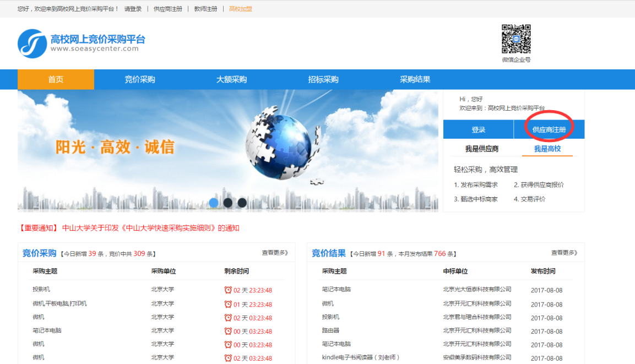Screen dimensions: 635x364
Task: Open the 竞价采购 navigation tab
Action: tap(140, 79)
